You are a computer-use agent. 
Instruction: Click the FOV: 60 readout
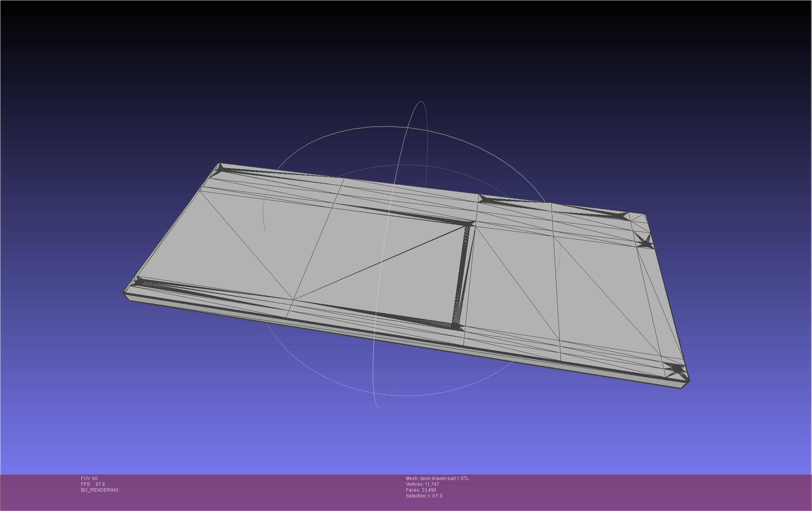click(89, 478)
